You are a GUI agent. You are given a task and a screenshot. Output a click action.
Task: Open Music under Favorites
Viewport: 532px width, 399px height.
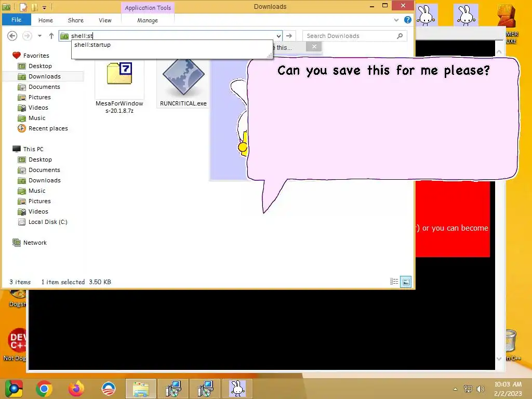coord(37,118)
